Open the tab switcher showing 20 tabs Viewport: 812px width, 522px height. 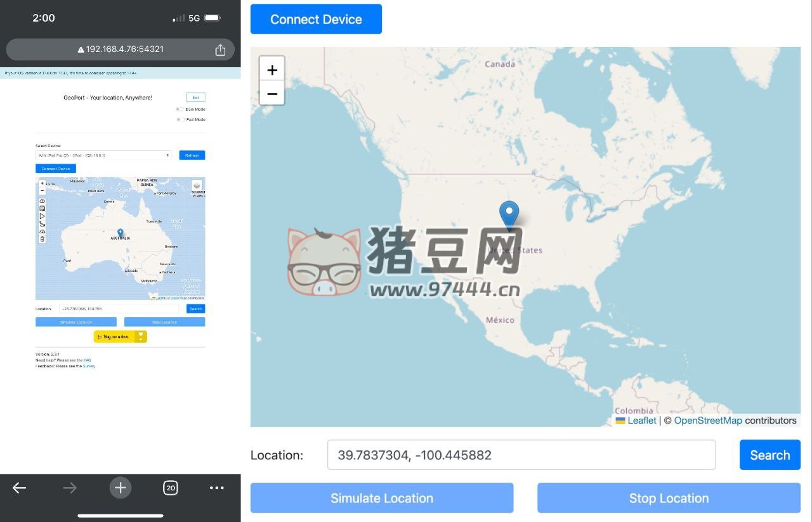[170, 488]
